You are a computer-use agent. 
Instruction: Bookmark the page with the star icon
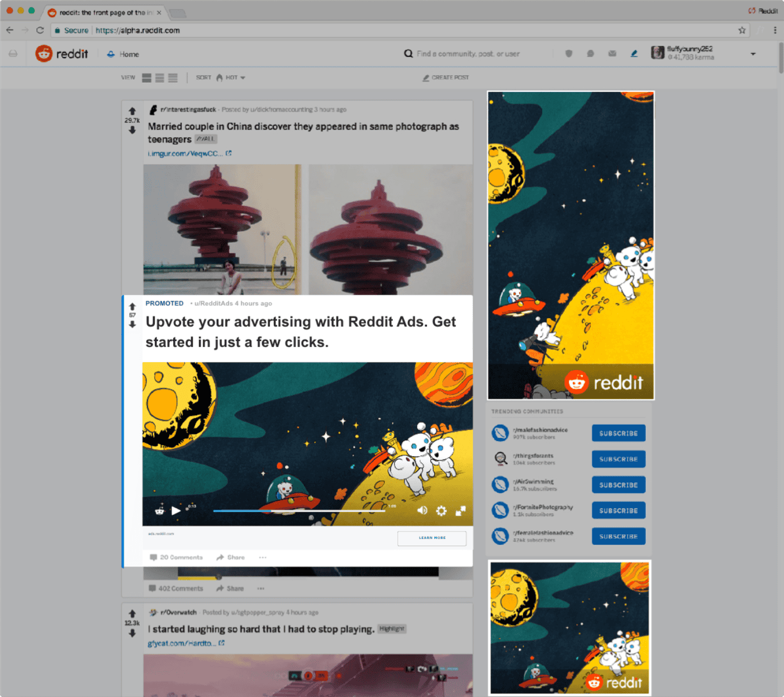point(742,30)
